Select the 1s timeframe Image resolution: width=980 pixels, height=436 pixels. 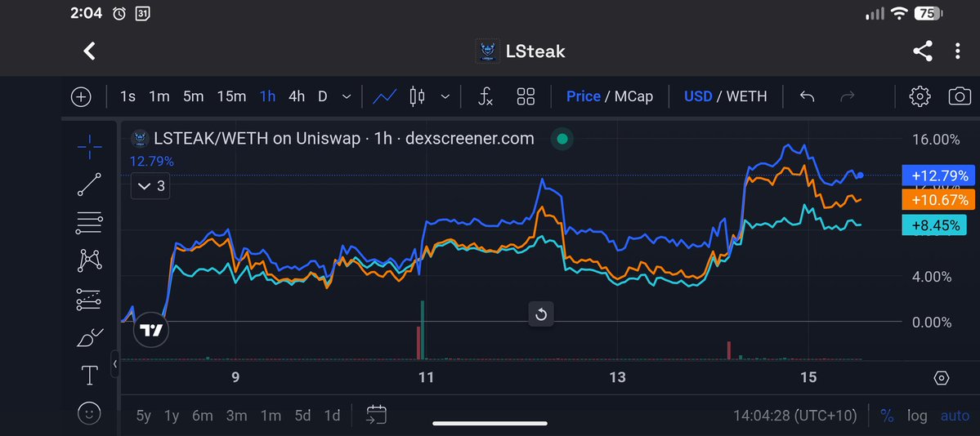[x=128, y=97]
